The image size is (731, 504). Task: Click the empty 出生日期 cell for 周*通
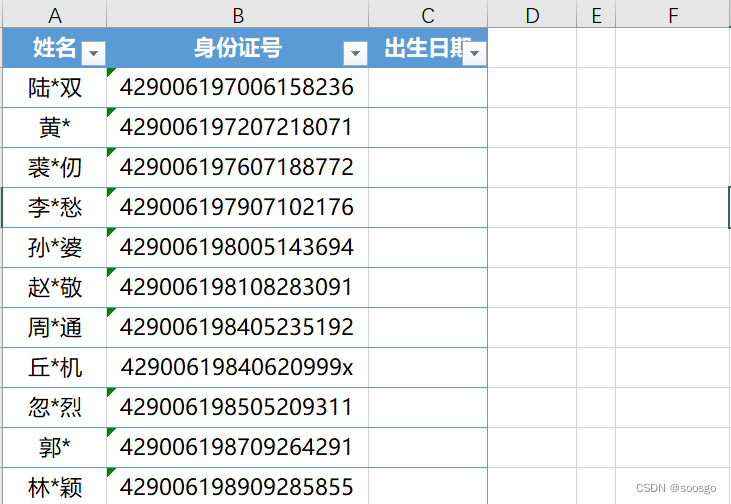pos(428,327)
